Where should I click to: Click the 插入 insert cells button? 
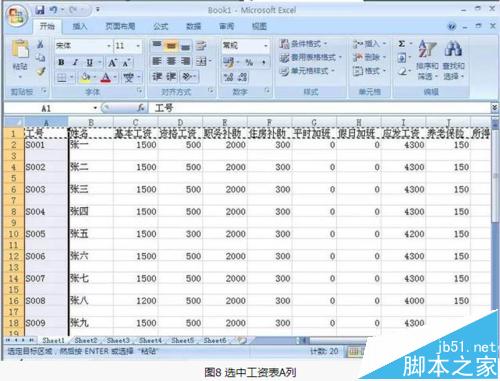click(369, 44)
